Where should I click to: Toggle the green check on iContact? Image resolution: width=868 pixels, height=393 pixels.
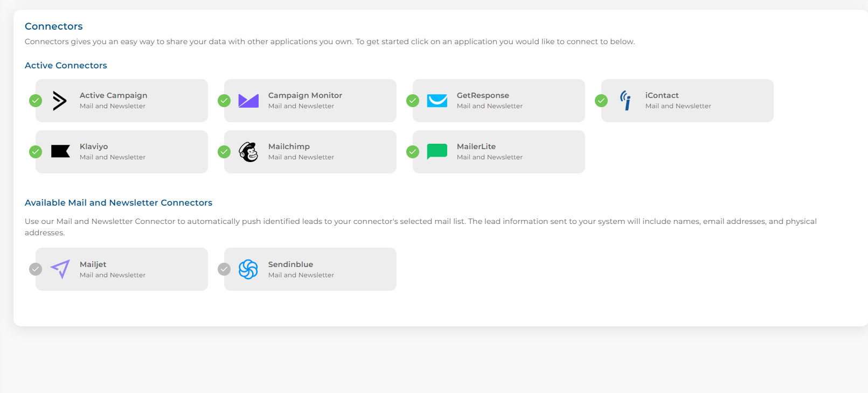pyautogui.click(x=601, y=101)
